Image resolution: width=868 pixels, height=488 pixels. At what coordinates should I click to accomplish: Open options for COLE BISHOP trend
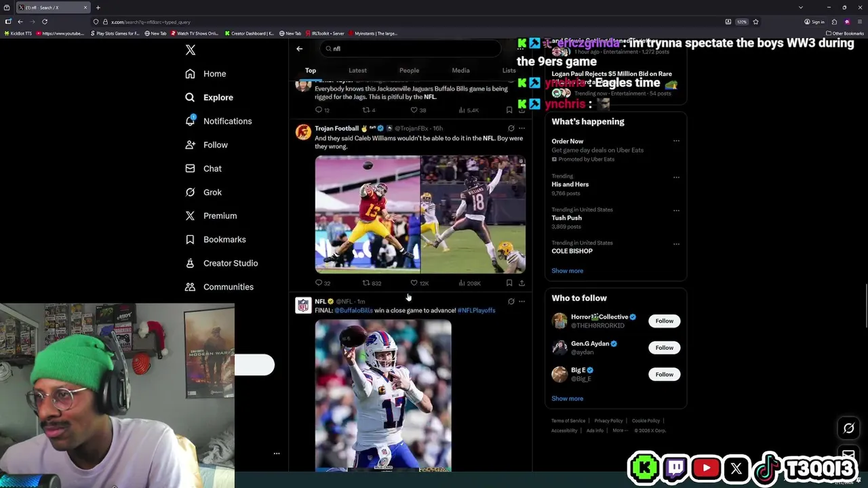[676, 244]
